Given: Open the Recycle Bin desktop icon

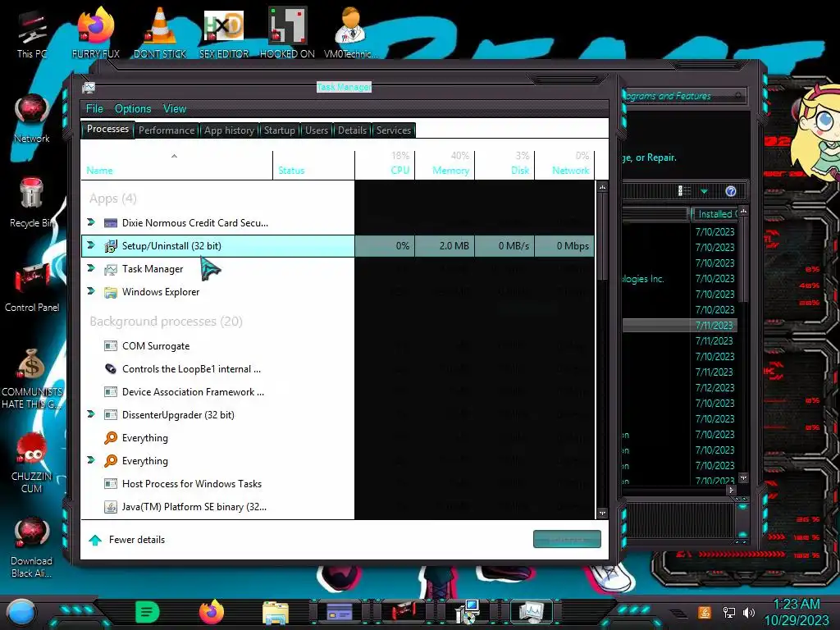Looking at the screenshot, I should [32, 203].
